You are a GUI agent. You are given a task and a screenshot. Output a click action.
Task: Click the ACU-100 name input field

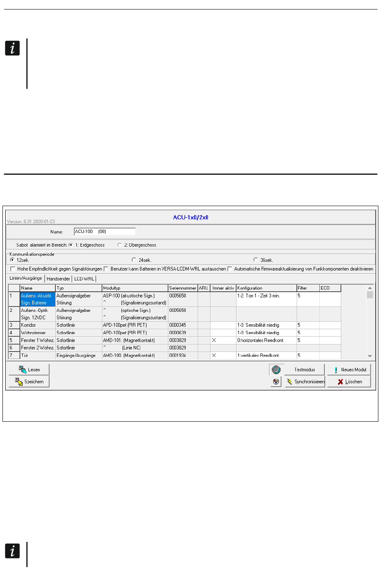(x=105, y=232)
